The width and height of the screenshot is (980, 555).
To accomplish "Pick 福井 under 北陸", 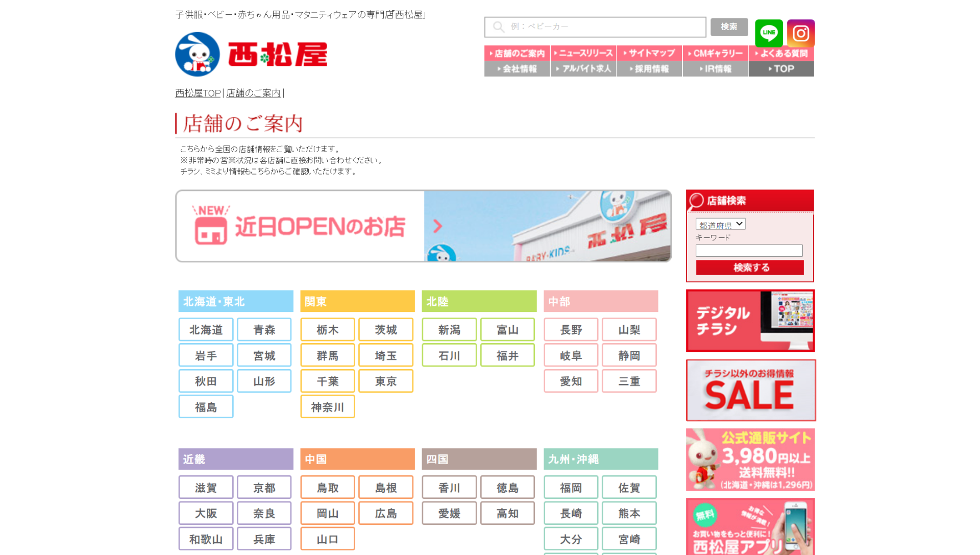I will click(x=507, y=355).
